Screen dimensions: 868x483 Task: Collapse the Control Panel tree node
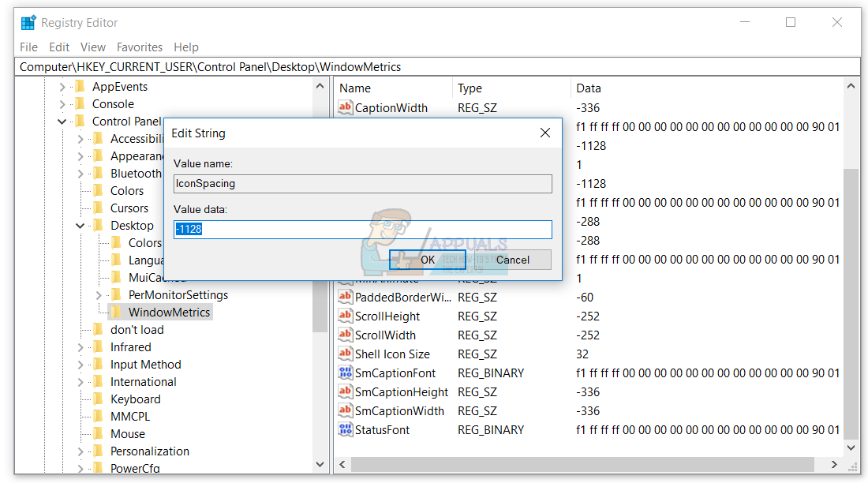pos(62,122)
